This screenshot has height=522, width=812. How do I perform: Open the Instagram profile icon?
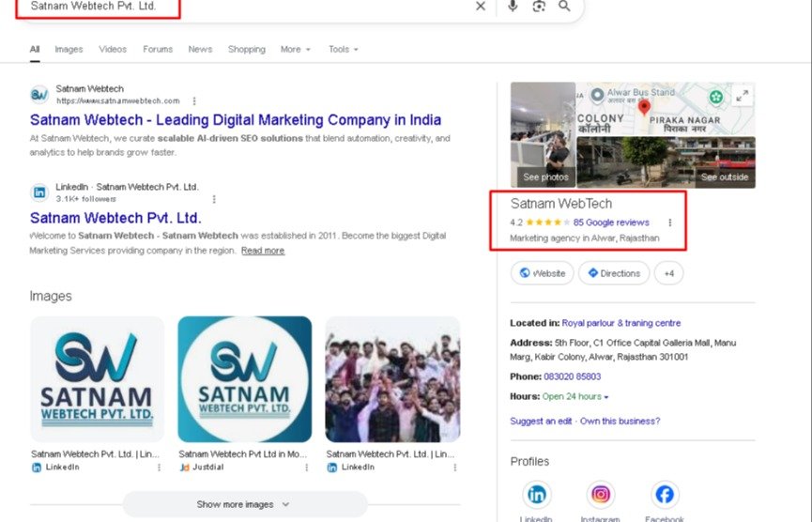click(600, 495)
